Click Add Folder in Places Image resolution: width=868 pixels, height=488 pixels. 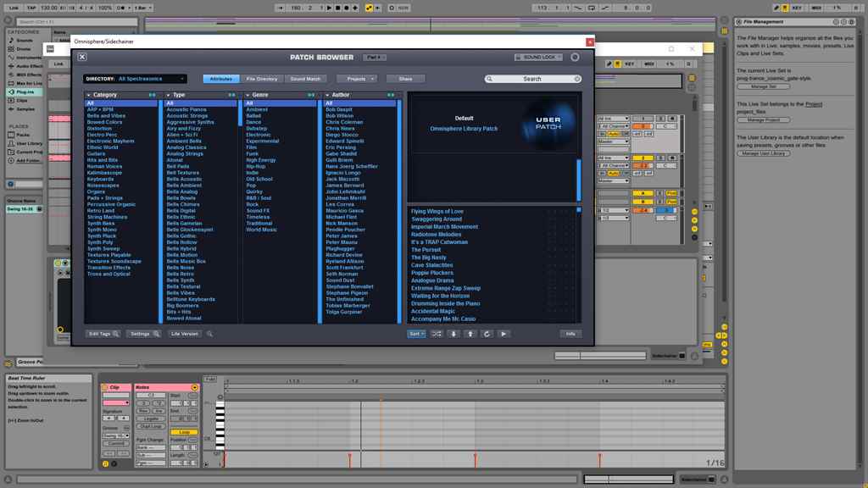pyautogui.click(x=24, y=160)
